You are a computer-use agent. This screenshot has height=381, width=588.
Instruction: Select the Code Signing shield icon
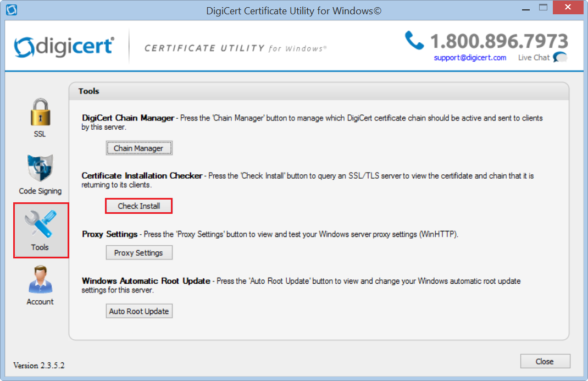tap(40, 169)
